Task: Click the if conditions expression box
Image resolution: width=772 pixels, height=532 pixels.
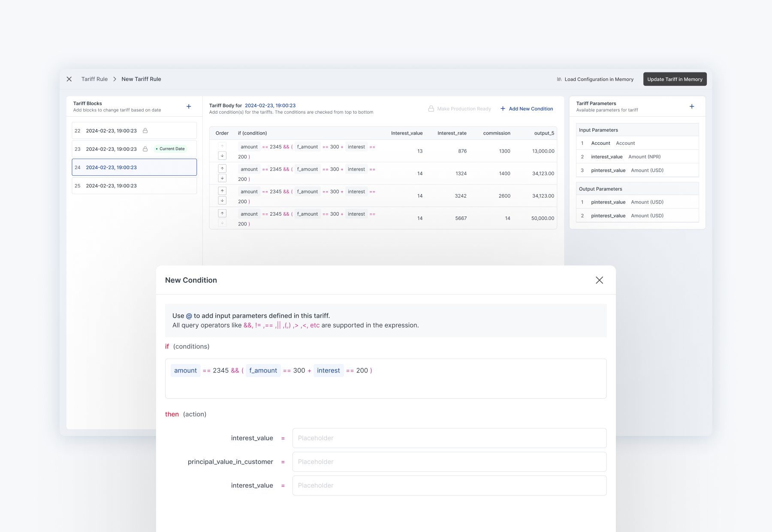Action: pyautogui.click(x=386, y=379)
